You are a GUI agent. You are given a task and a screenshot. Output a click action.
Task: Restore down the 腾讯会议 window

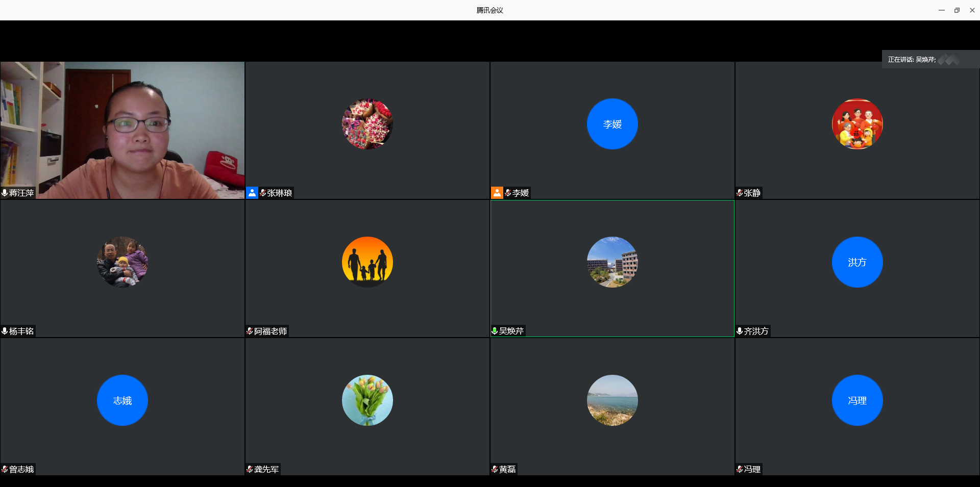coord(957,10)
